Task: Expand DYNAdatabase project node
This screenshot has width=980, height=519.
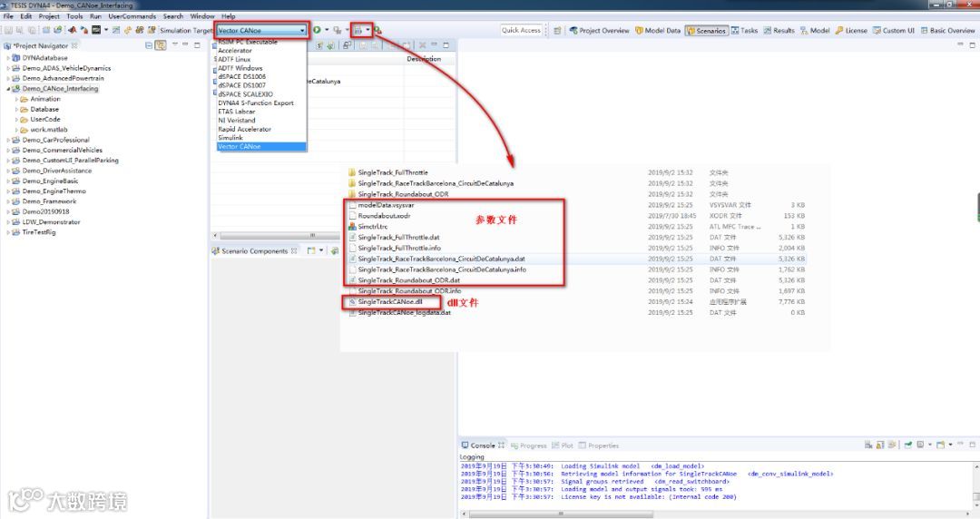Action: (8, 57)
